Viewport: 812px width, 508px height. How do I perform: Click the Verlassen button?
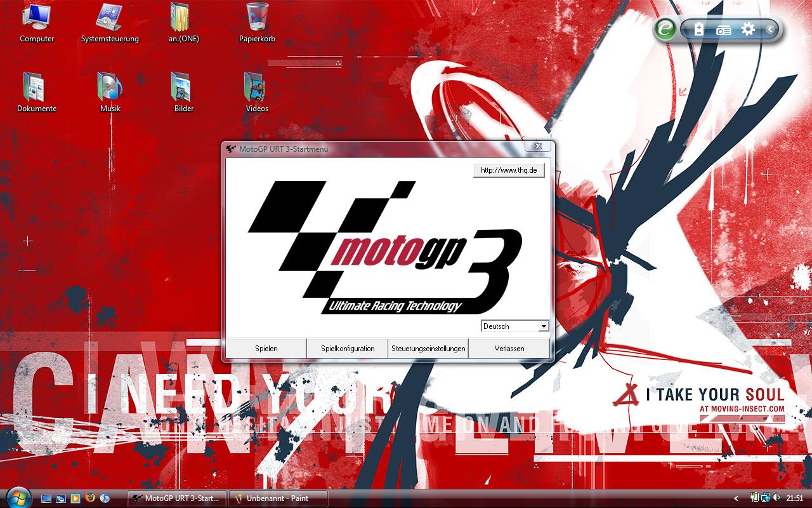pos(509,349)
